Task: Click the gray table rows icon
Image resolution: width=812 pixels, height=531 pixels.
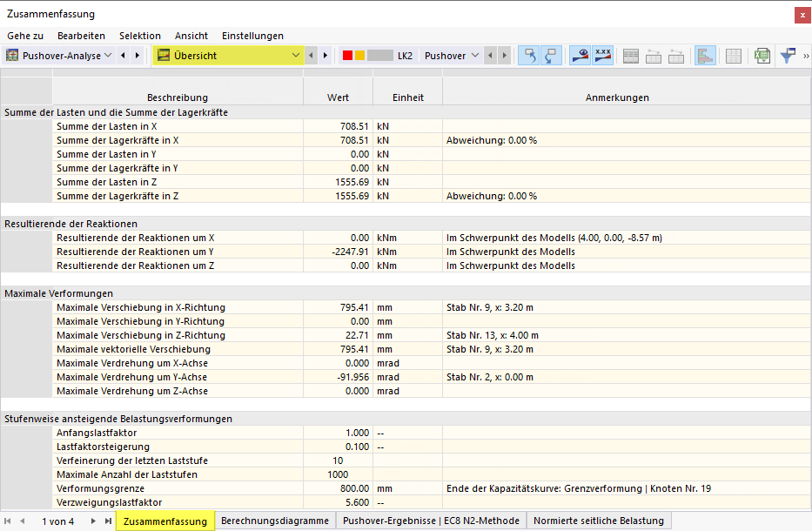Action: coord(631,56)
